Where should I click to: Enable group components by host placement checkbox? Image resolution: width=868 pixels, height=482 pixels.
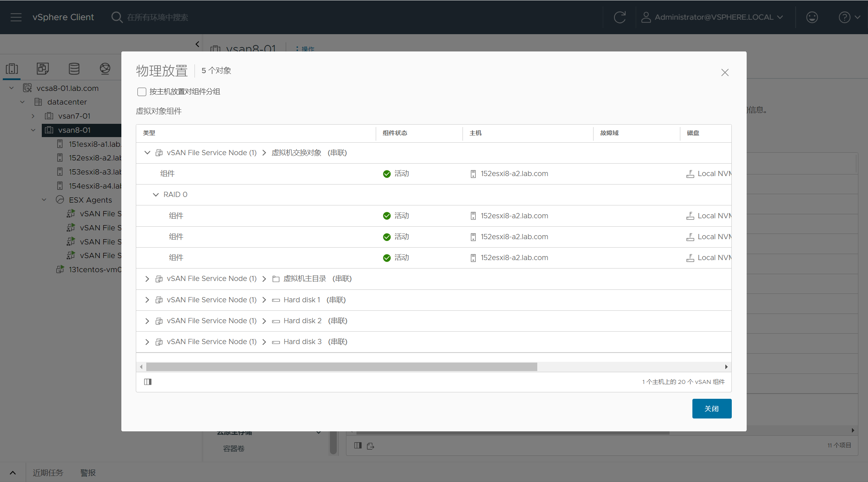pos(141,92)
